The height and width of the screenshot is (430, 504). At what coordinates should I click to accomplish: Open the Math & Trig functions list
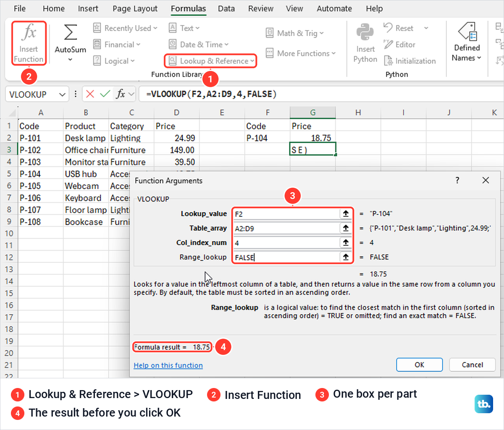pyautogui.click(x=295, y=33)
